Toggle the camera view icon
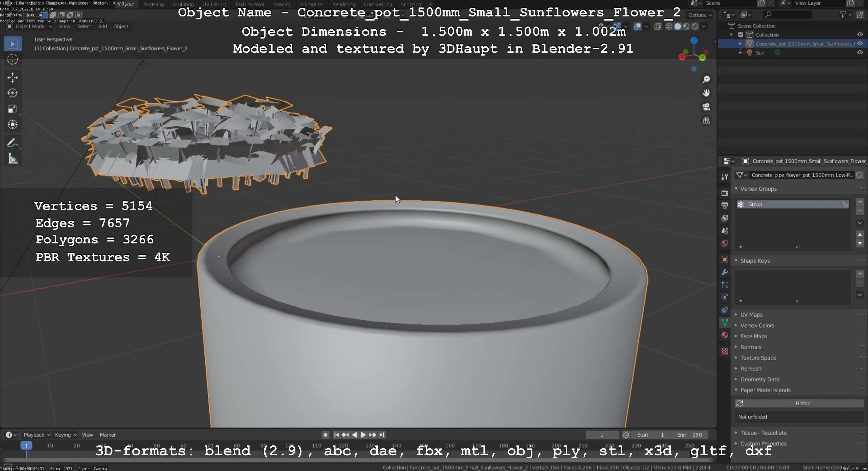This screenshot has width=868, height=471. tap(706, 107)
